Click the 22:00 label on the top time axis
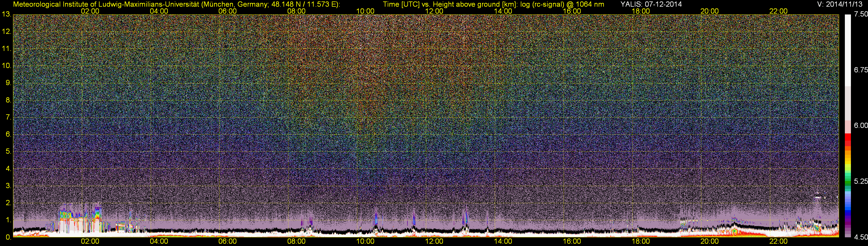The width and height of the screenshot is (868, 246). pyautogui.click(x=778, y=11)
